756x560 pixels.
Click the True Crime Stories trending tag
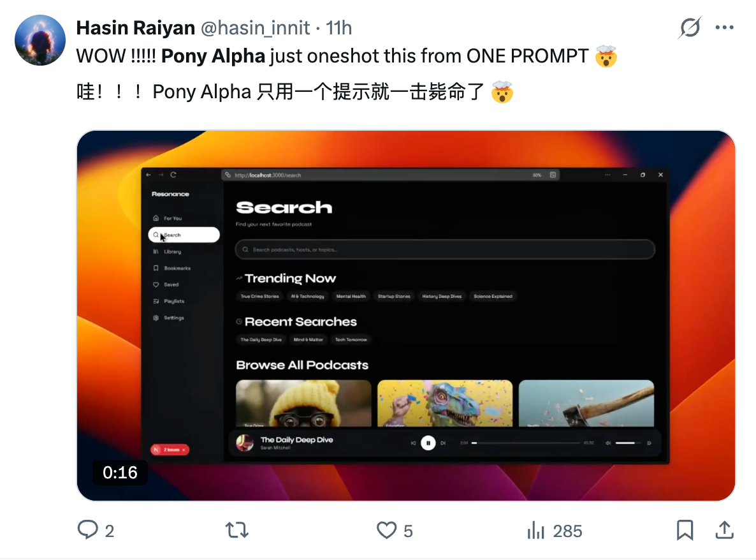click(x=259, y=296)
